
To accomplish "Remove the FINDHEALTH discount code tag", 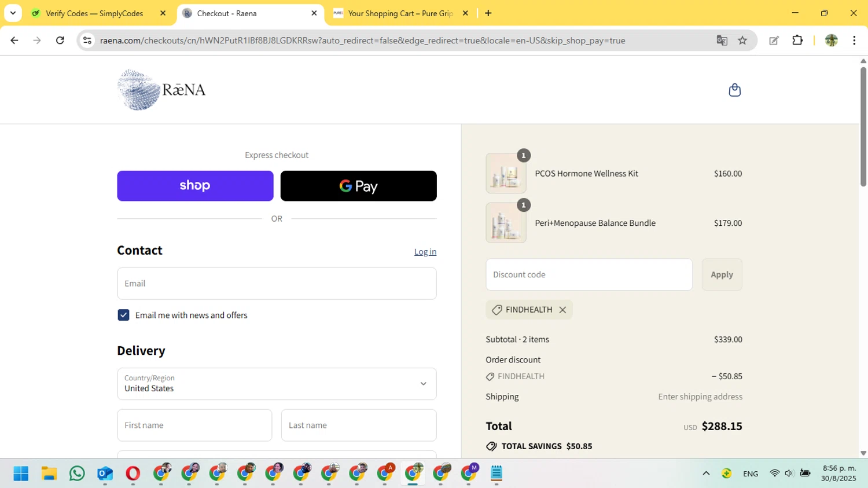I will (562, 310).
